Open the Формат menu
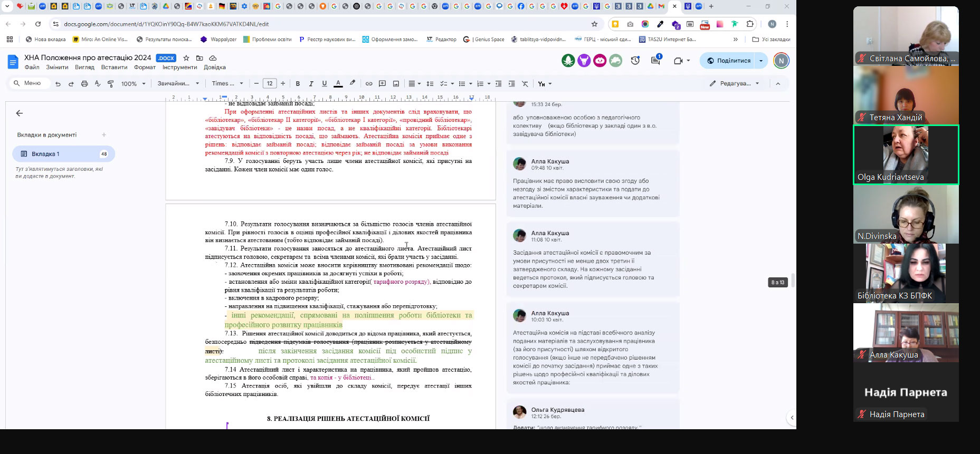 coord(145,67)
